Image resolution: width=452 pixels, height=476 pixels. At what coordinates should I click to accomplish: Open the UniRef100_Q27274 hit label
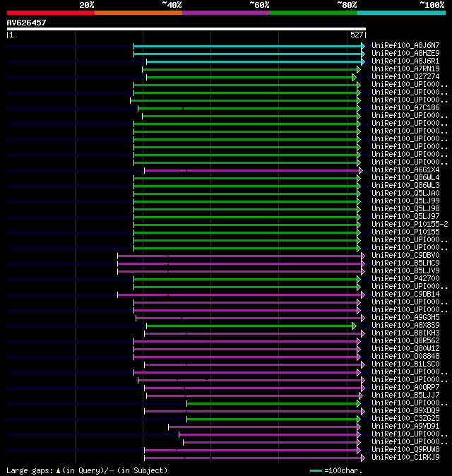(405, 77)
